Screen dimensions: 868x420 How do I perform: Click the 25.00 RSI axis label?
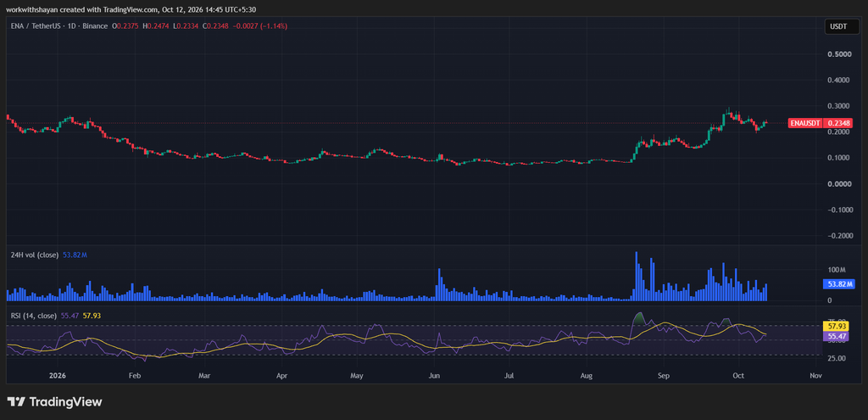(x=837, y=358)
